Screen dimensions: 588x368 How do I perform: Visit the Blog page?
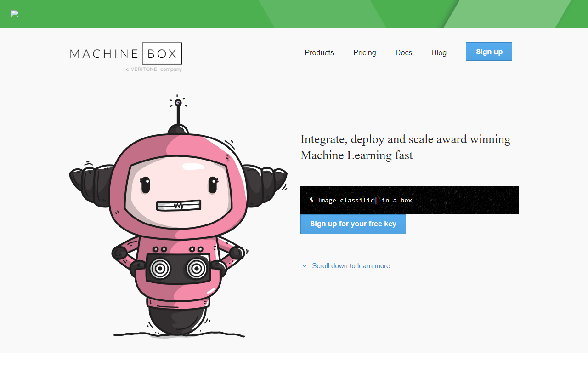439,52
